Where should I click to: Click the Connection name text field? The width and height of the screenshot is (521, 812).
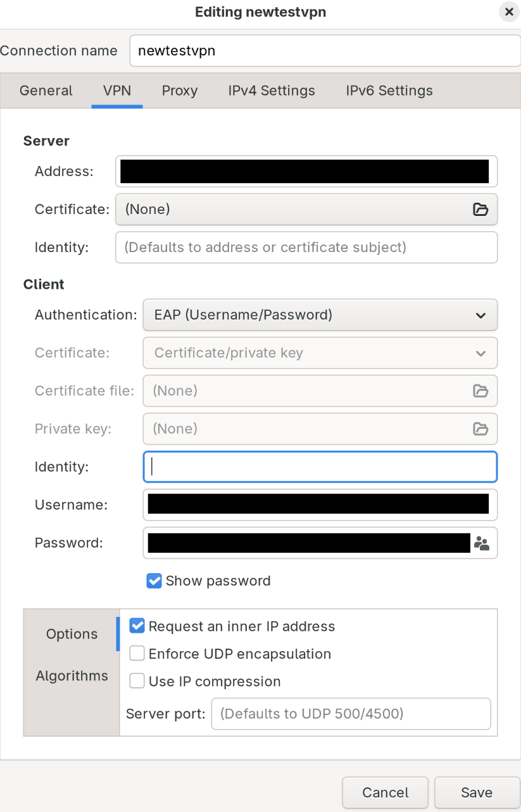(325, 51)
